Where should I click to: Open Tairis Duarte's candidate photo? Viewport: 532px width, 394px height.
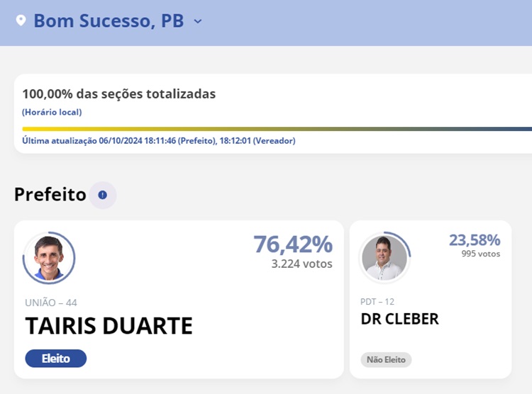[x=49, y=258]
